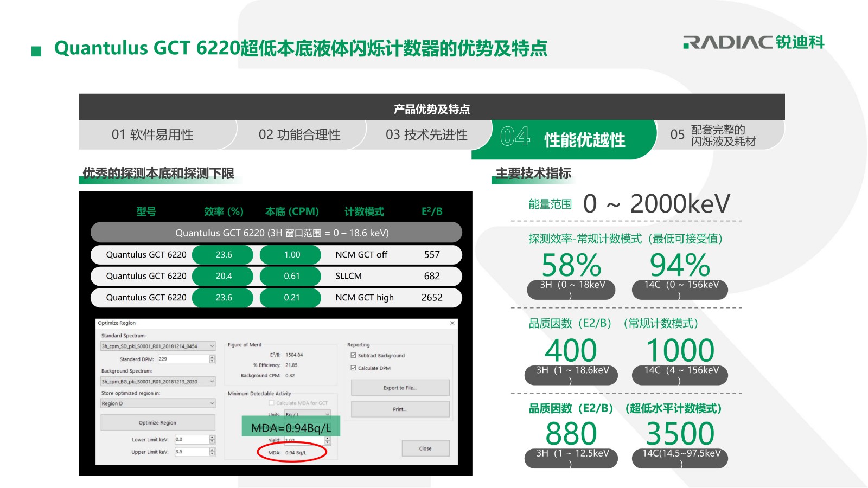
Task: Click the 14C(14.5~97.5keV) label pill
Action: click(680, 458)
